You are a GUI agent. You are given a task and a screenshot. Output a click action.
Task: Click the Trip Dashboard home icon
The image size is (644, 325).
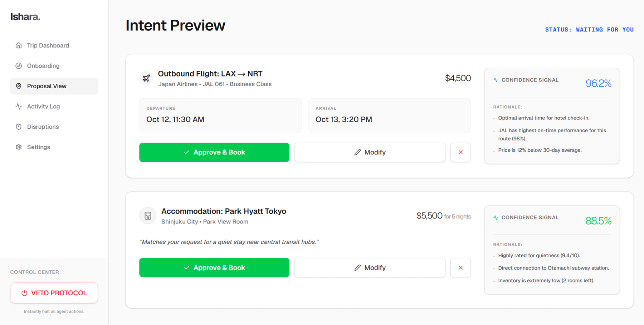[19, 45]
